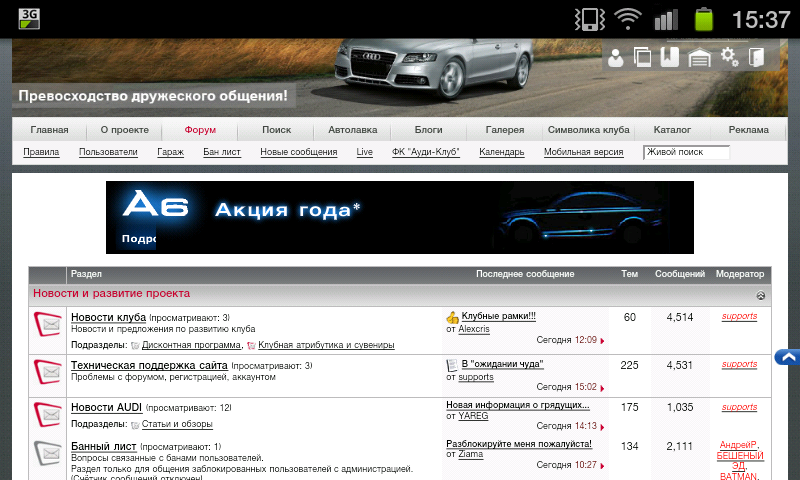View user Alexcris profile
The image size is (800, 480).
[473, 329]
